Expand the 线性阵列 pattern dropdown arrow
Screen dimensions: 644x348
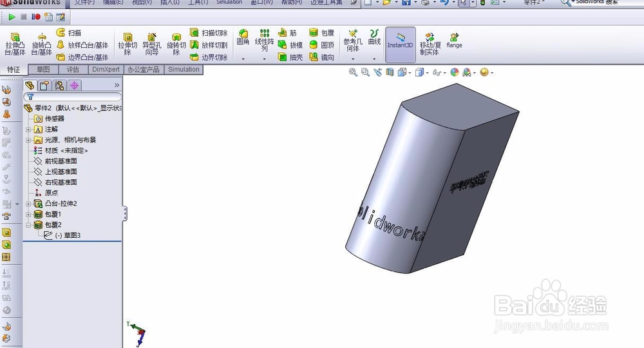point(265,59)
